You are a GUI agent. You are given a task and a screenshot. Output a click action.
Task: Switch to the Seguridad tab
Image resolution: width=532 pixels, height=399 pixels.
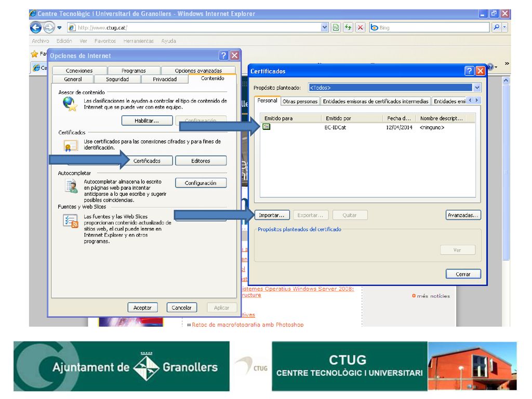tap(117, 79)
